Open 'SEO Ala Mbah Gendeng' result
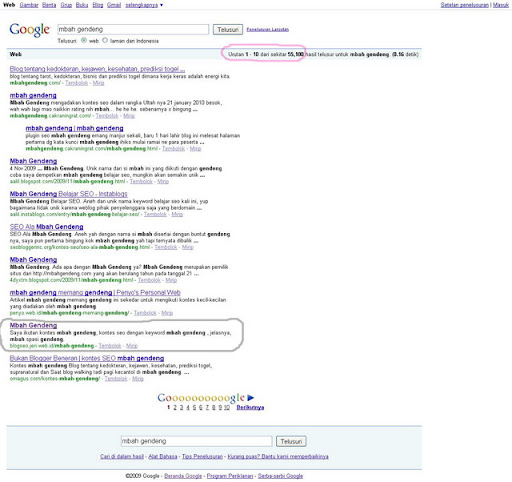512x482 pixels. 46,227
